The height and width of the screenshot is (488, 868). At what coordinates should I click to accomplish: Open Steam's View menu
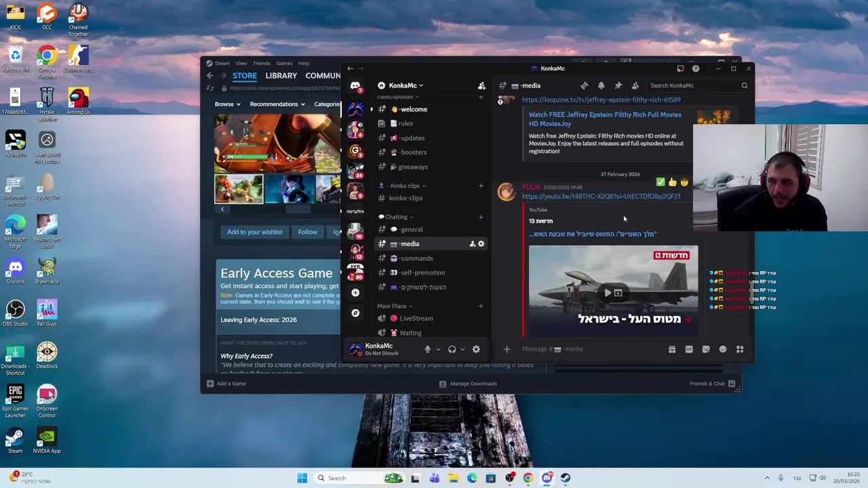tap(241, 63)
